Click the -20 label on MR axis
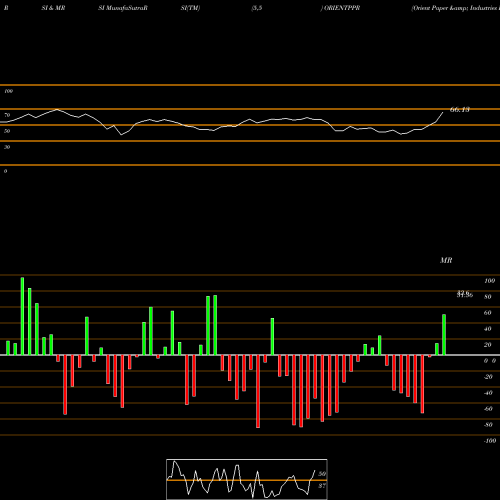The image size is (500, 500). click(488, 377)
